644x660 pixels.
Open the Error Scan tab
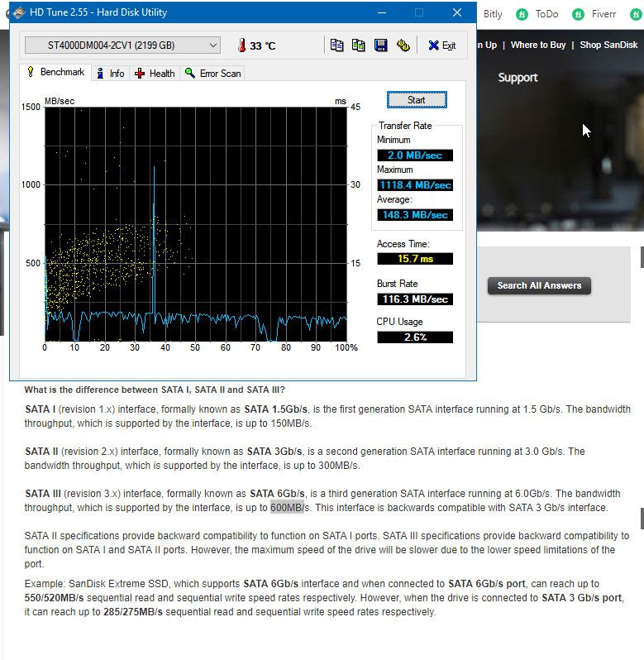(213, 74)
